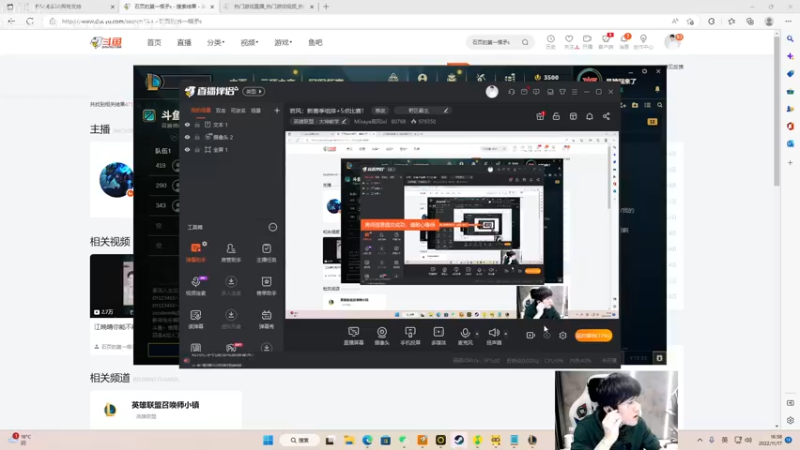Open Windows Start menu
Viewport: 800px width, 450px height.
pyautogui.click(x=268, y=440)
